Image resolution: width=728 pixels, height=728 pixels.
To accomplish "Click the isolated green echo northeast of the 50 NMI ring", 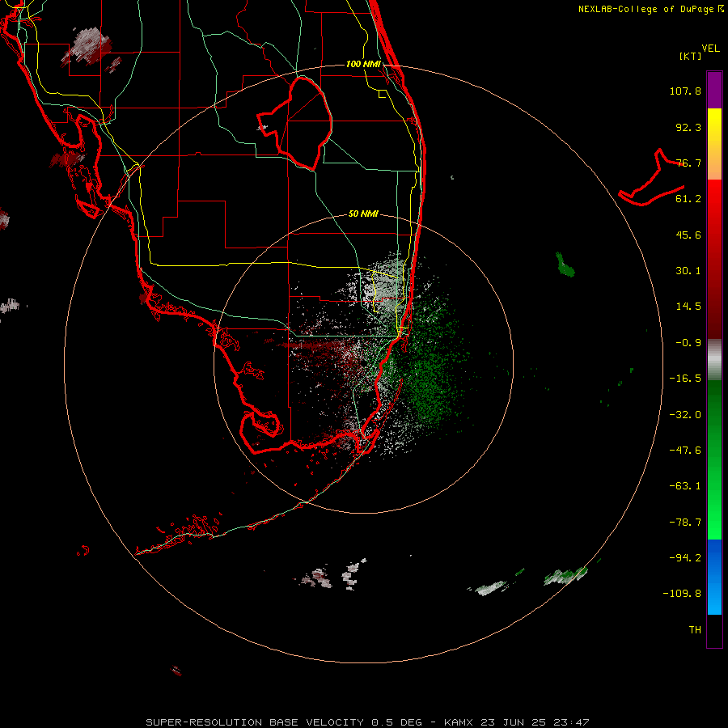I will 565,265.
